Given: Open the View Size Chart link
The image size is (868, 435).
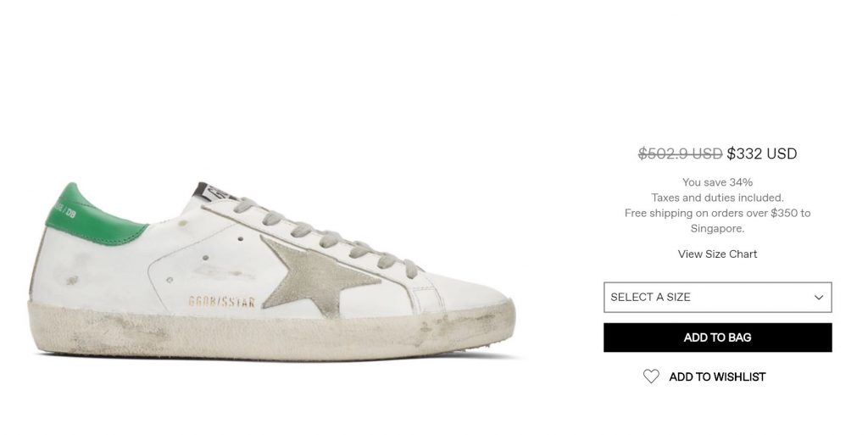Looking at the screenshot, I should click(x=717, y=254).
